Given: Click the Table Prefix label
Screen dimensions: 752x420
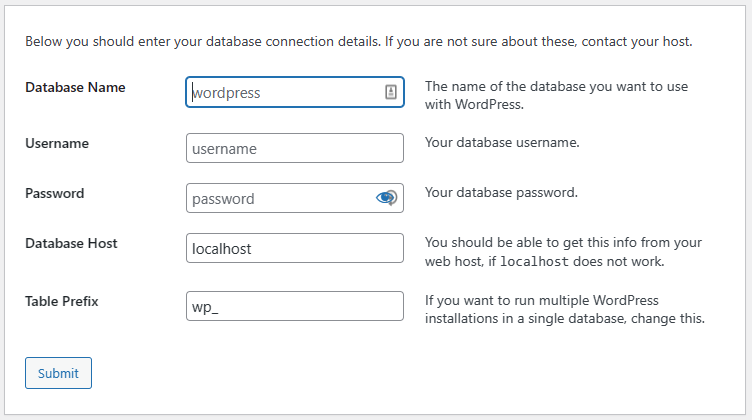Looking at the screenshot, I should [x=62, y=301].
